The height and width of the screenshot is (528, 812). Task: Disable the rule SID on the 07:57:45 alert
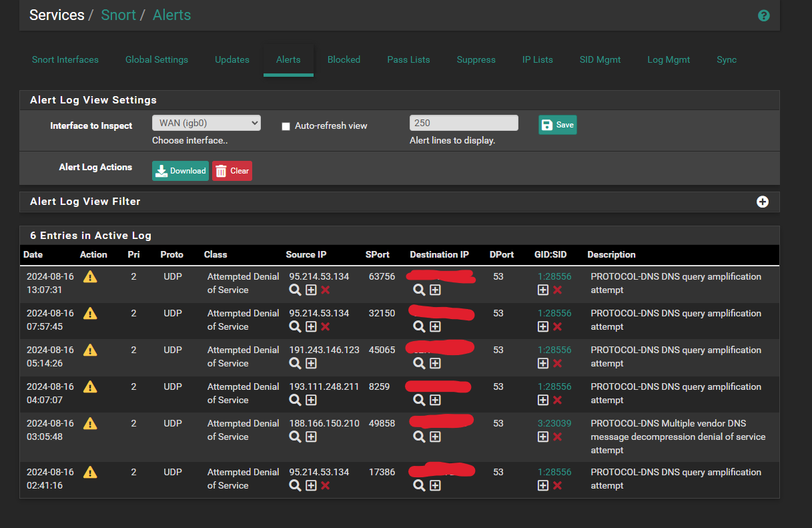coord(558,326)
